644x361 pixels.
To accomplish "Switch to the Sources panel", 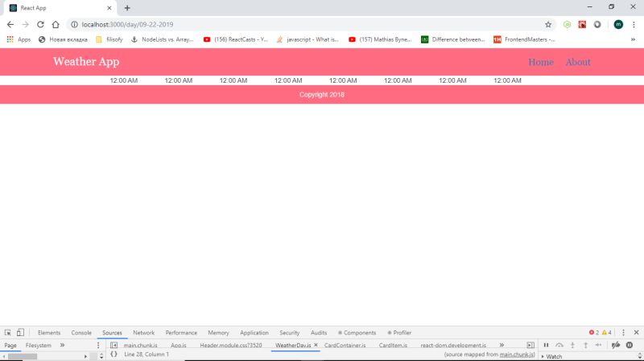I will (x=112, y=333).
